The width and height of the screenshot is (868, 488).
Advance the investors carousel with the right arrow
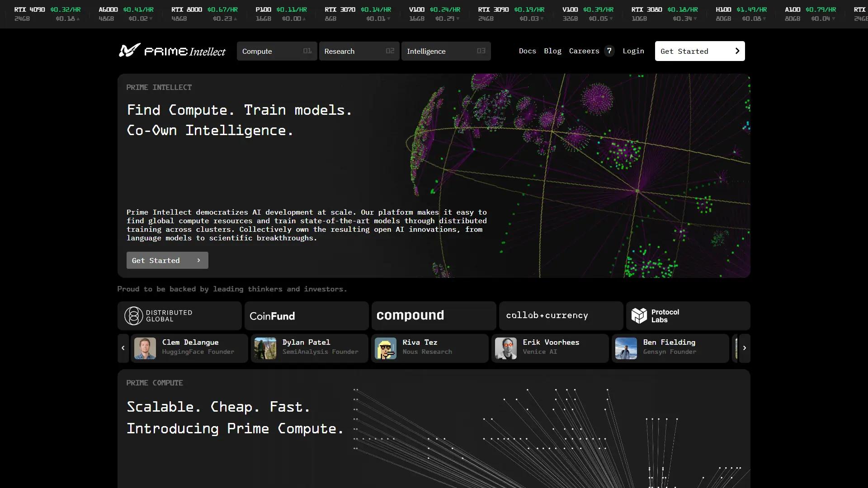tap(745, 348)
